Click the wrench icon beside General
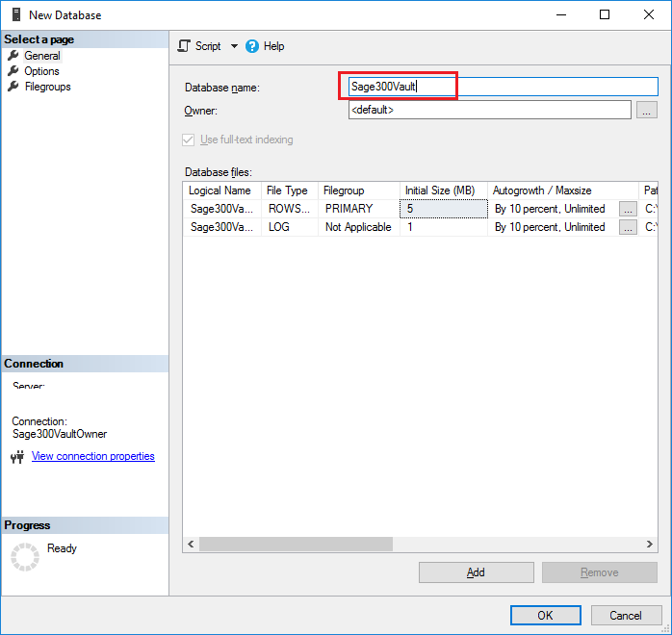 [x=13, y=55]
